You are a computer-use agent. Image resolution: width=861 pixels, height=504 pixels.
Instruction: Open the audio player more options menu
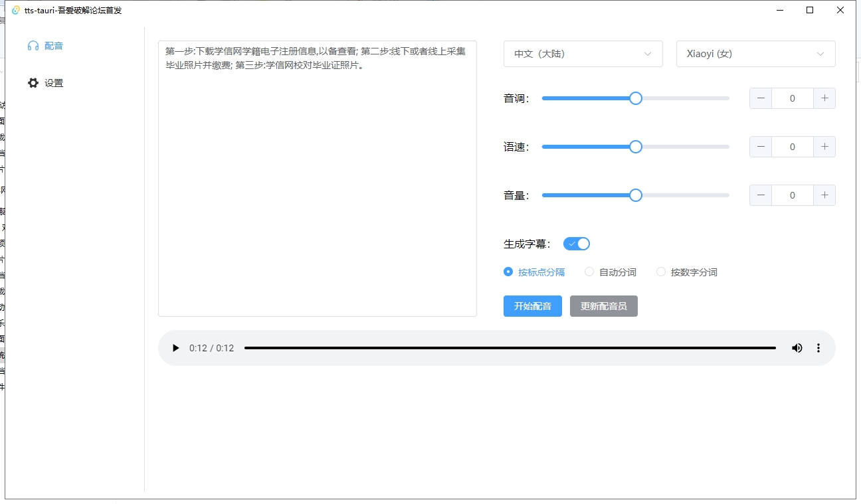pos(818,347)
